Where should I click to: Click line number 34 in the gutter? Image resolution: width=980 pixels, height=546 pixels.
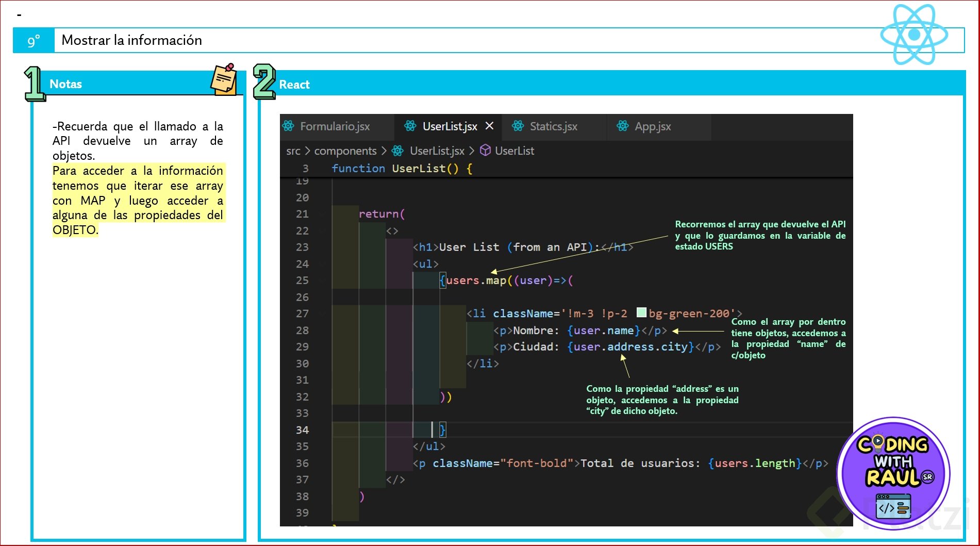click(x=302, y=430)
